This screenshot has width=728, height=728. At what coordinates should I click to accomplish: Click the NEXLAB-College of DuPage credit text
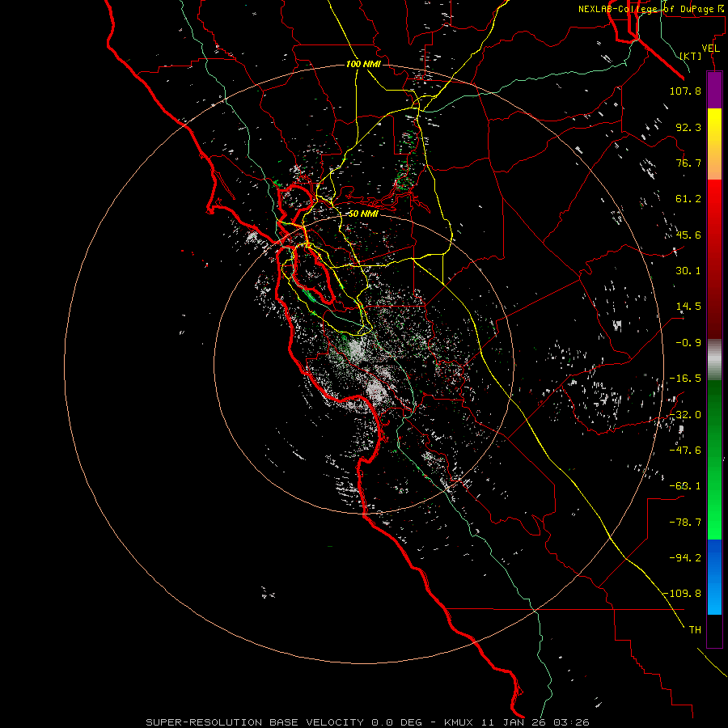(x=652, y=9)
